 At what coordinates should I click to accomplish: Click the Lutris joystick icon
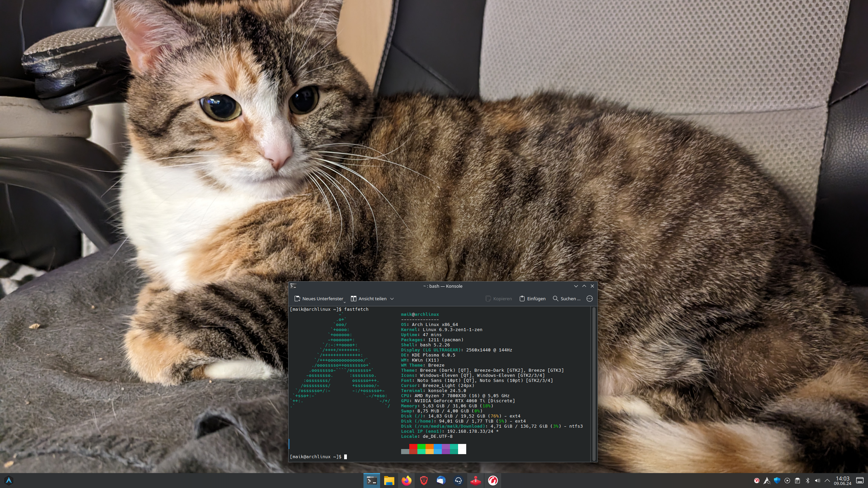475,481
